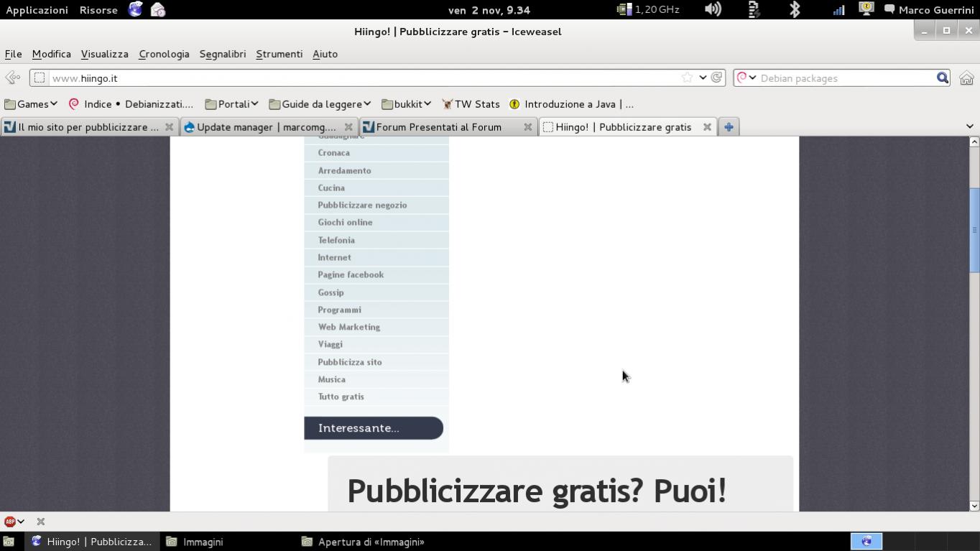
Task: Click the home page icon
Action: 966,78
